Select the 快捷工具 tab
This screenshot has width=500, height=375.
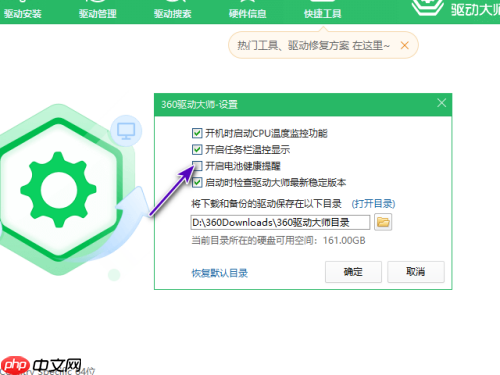(x=322, y=14)
